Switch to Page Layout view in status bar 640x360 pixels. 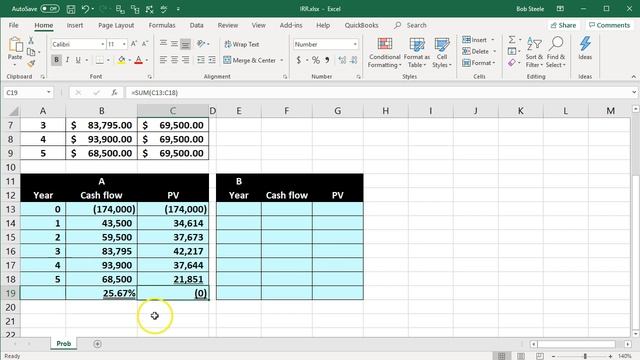521,356
